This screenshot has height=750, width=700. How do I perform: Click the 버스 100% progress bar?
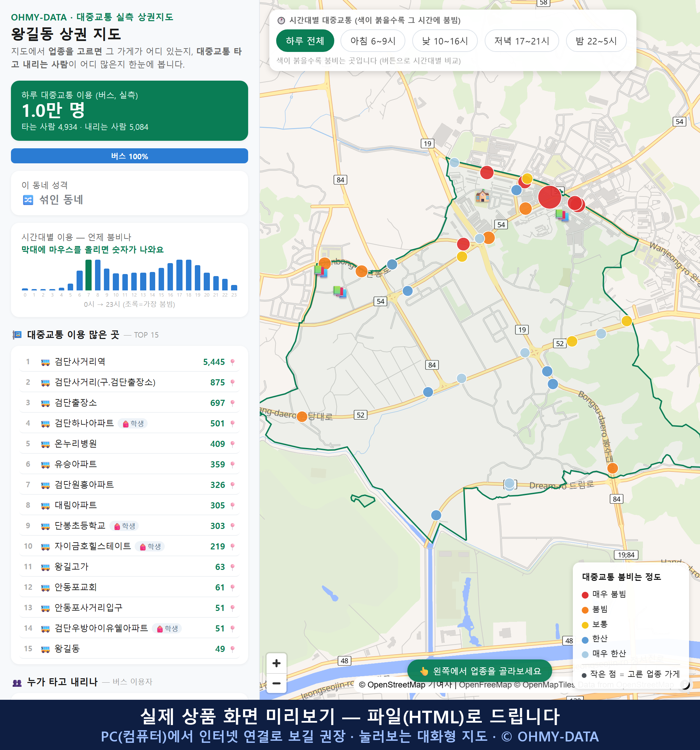(x=130, y=156)
